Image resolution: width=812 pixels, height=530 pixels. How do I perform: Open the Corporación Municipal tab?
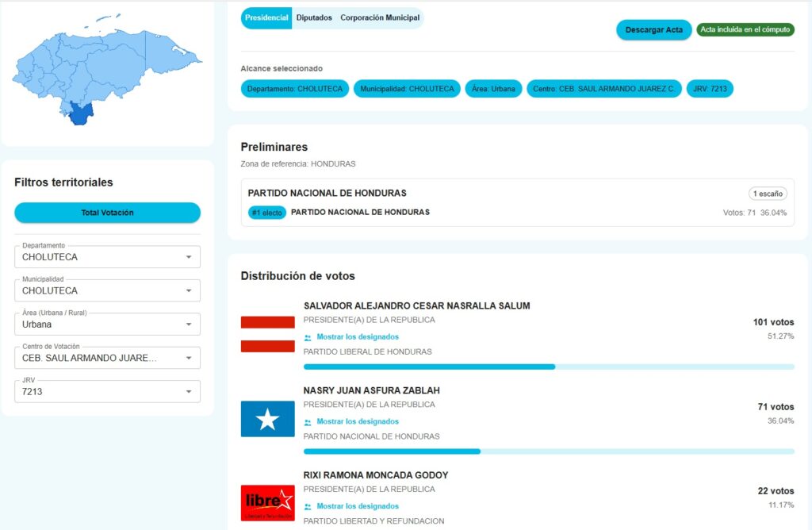click(x=380, y=17)
